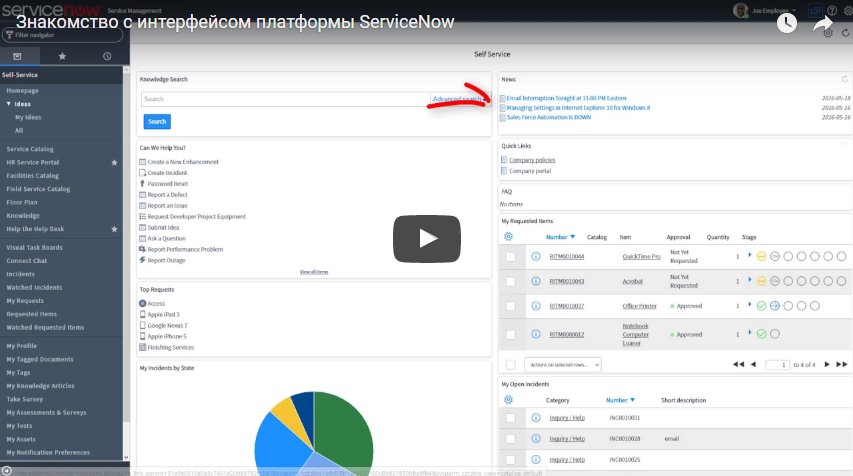This screenshot has width=853, height=476.
Task: Open the Submit Idea link
Action: [x=163, y=227]
